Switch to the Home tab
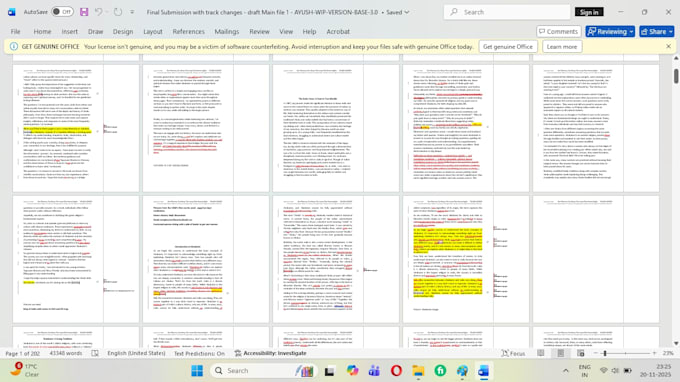Viewport: 680px width, 382px height. tap(42, 32)
